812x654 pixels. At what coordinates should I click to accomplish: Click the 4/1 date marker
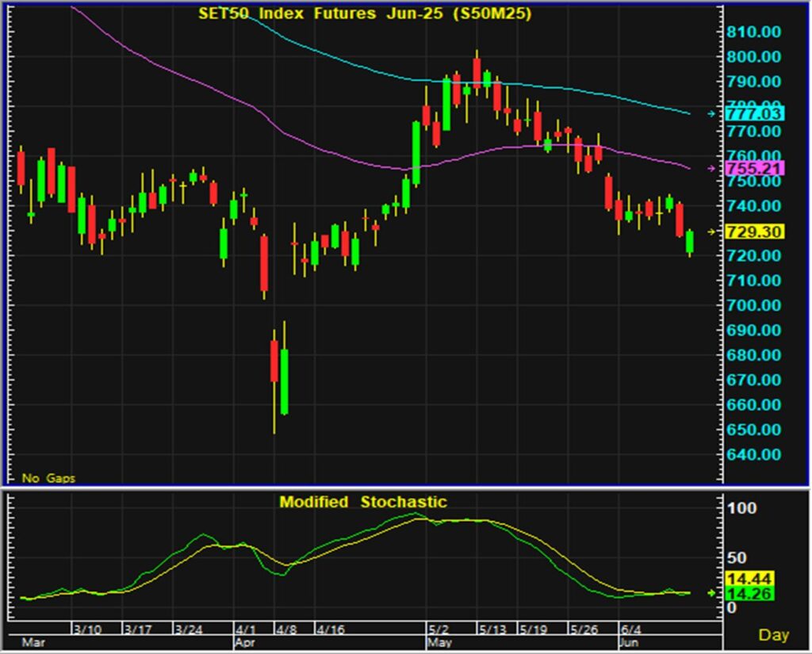point(246,629)
